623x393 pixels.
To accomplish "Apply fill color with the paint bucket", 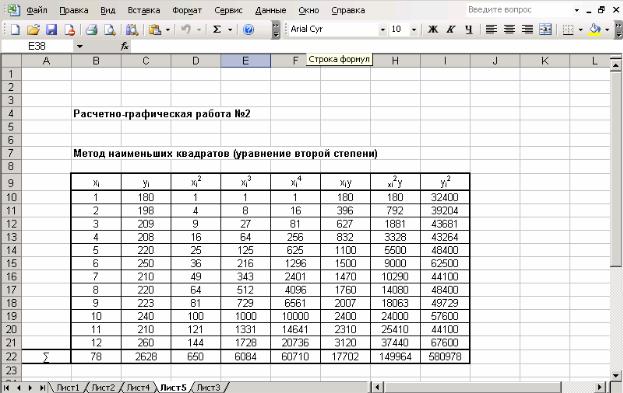I will [x=595, y=29].
